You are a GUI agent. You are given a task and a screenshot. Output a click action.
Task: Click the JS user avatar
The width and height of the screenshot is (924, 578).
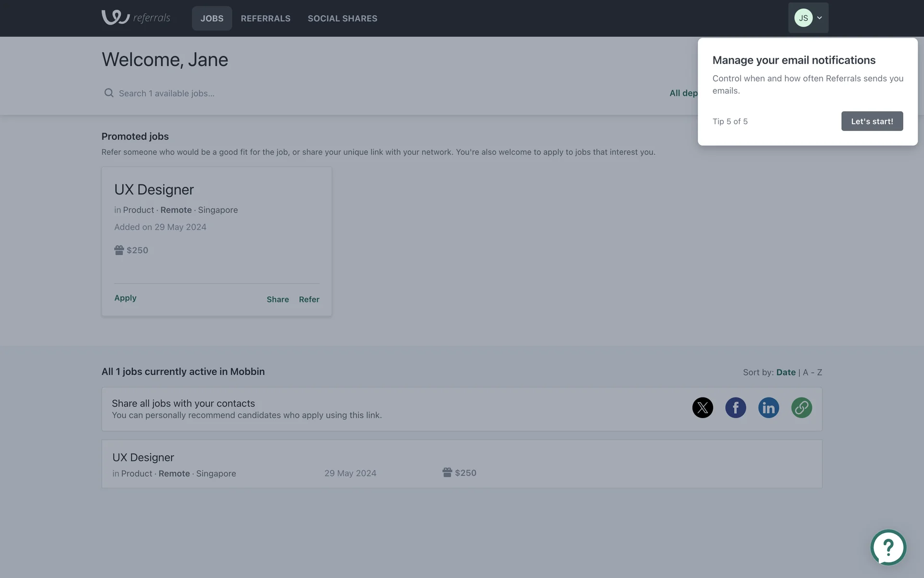(x=803, y=18)
